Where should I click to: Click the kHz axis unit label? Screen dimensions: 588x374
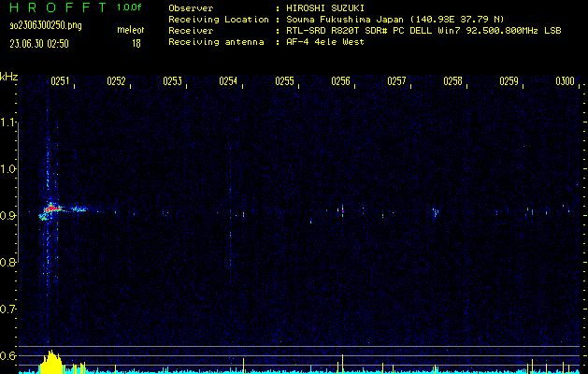tap(9, 76)
